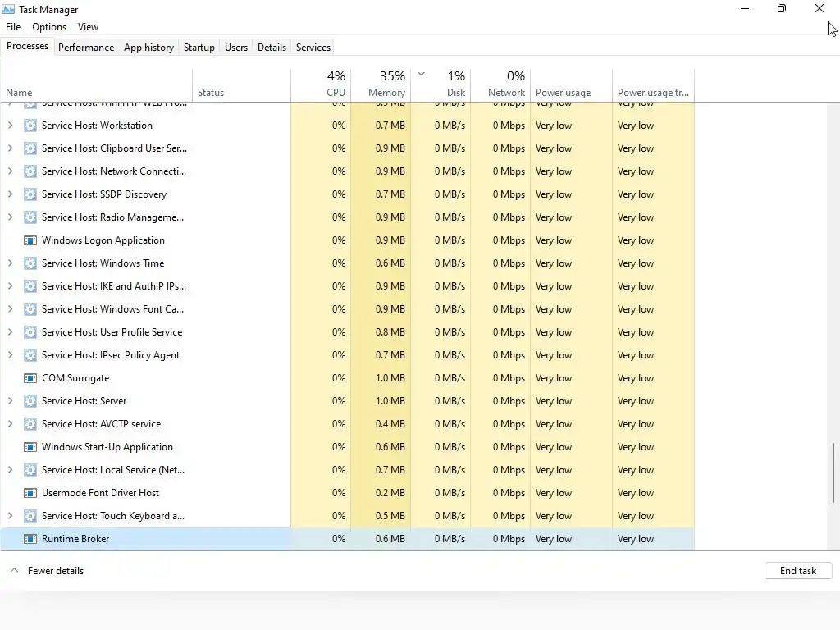Sort by Power usage trend column
Image resolution: width=840 pixels, height=630 pixels.
(653, 85)
